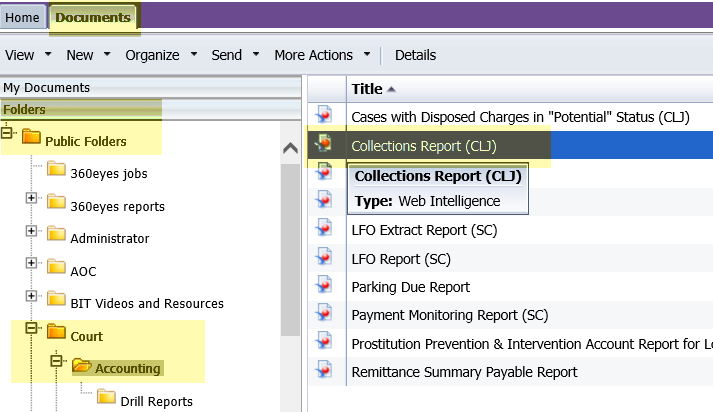Image resolution: width=713 pixels, height=412 pixels.
Task: Select the Documents tab
Action: click(x=93, y=17)
